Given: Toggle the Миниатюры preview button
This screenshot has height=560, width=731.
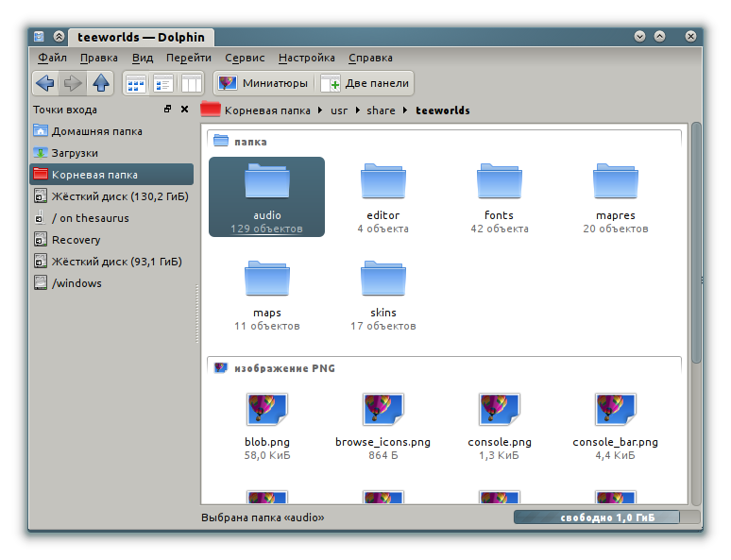Looking at the screenshot, I should (x=263, y=83).
